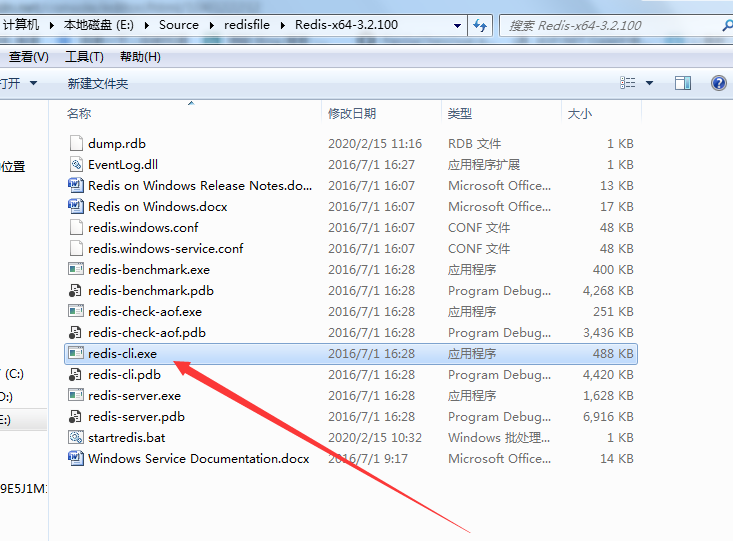
Task: Click the change view layout icon
Action: pyautogui.click(x=627, y=83)
